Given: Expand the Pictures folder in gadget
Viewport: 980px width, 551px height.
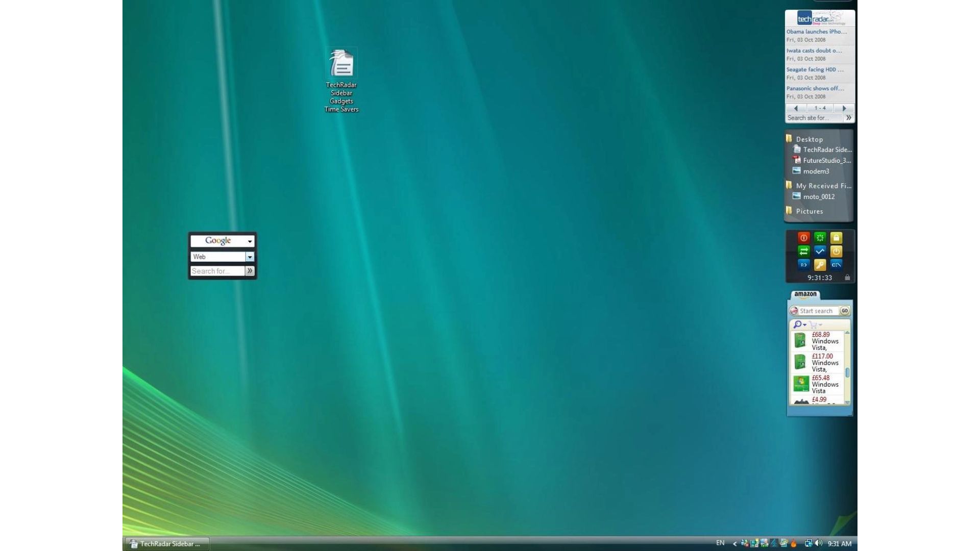Looking at the screenshot, I should point(809,211).
